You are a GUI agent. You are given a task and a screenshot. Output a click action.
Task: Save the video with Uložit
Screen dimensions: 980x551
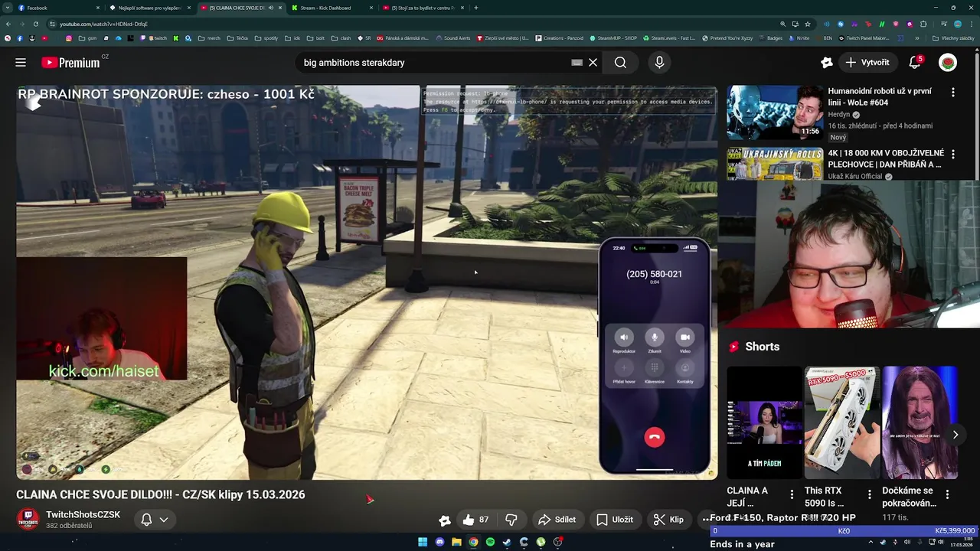[x=615, y=520]
